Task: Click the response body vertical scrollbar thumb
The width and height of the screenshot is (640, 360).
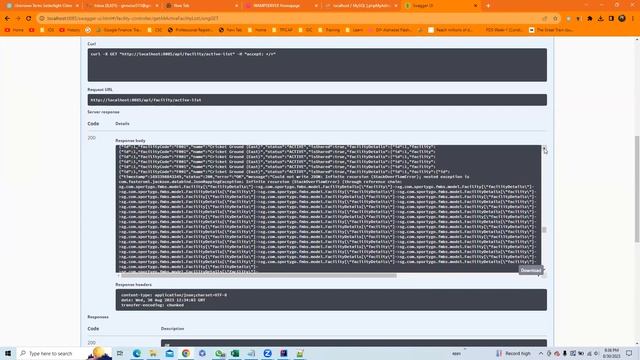Action: [544, 230]
